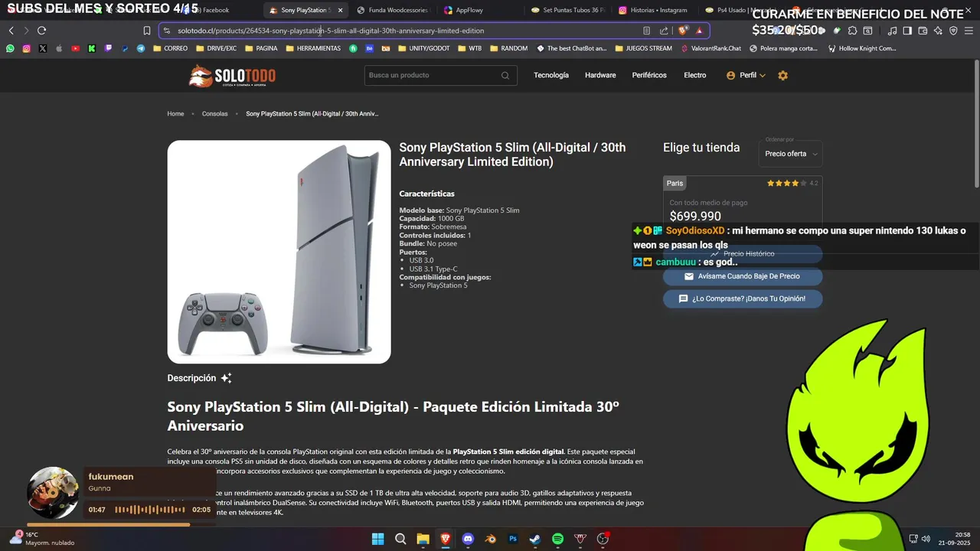980x551 pixels.
Task: Switch to the Set Puntas Tubos tab
Action: pyautogui.click(x=569, y=10)
